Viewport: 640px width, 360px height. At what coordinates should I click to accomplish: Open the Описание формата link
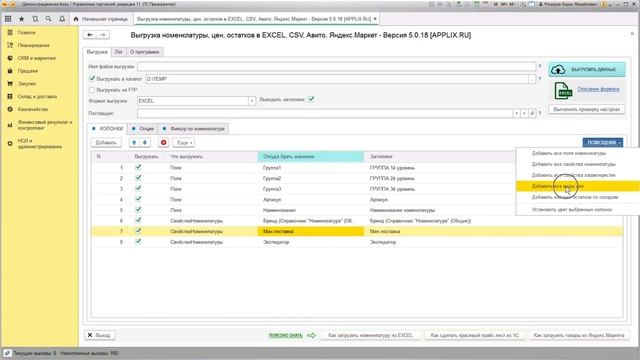click(598, 89)
